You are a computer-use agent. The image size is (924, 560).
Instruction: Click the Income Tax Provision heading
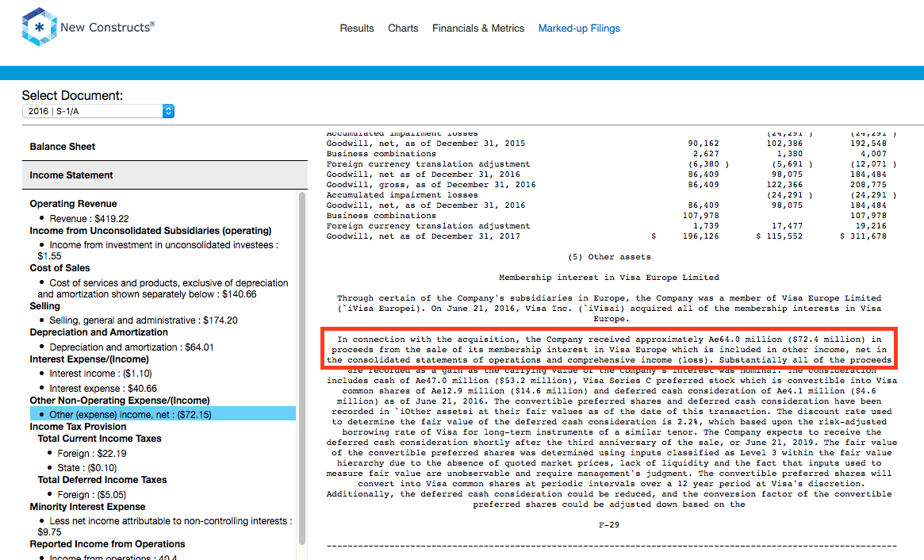tap(78, 427)
